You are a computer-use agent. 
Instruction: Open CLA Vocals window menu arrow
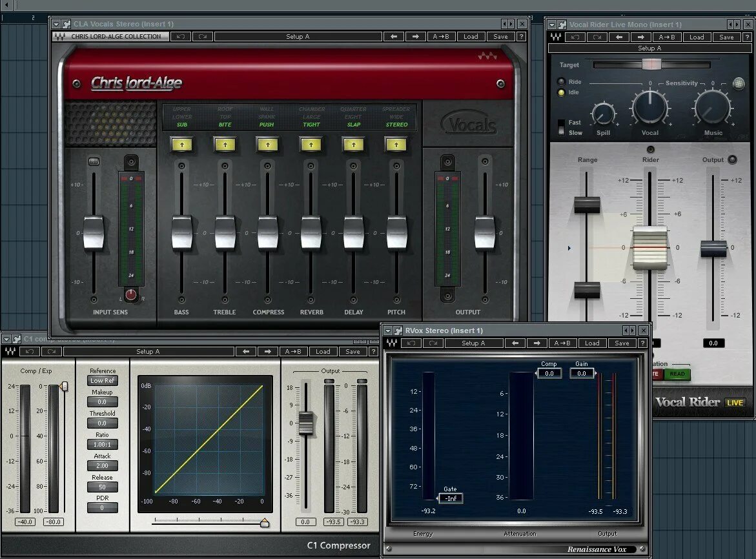point(56,24)
